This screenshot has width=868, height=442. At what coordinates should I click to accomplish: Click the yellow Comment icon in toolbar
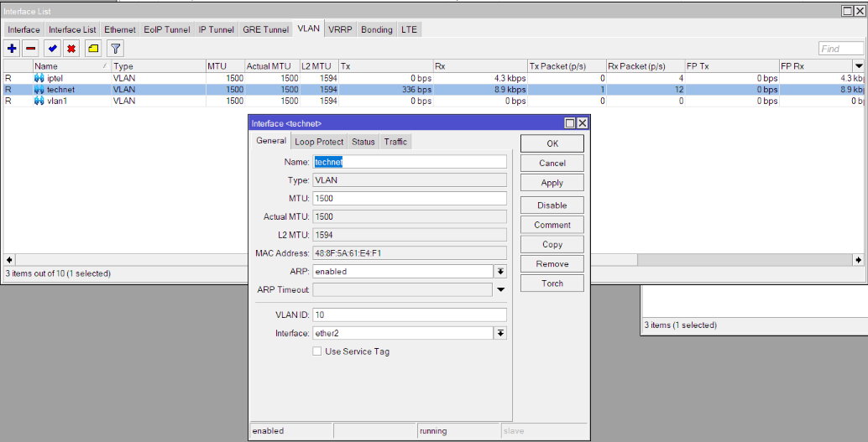point(93,49)
